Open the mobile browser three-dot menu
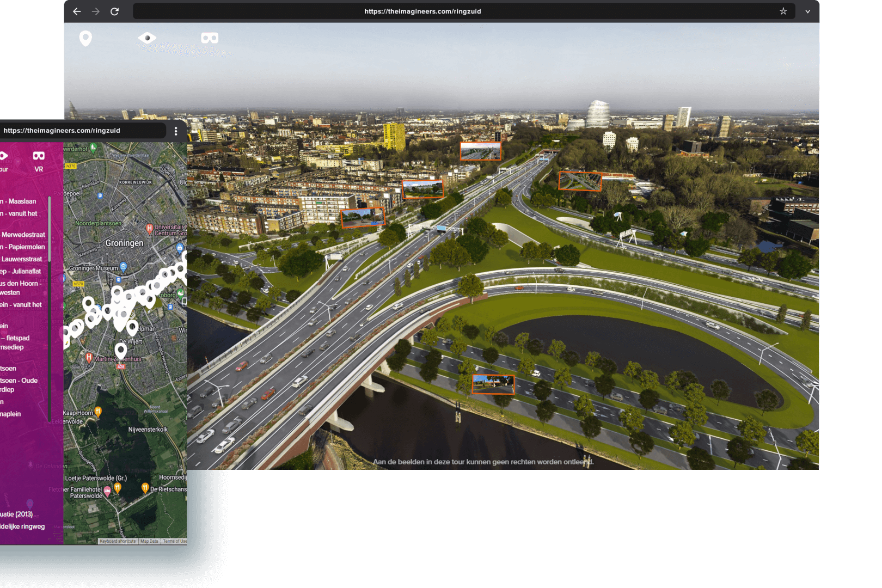This screenshot has height=588, width=882. 175,131
